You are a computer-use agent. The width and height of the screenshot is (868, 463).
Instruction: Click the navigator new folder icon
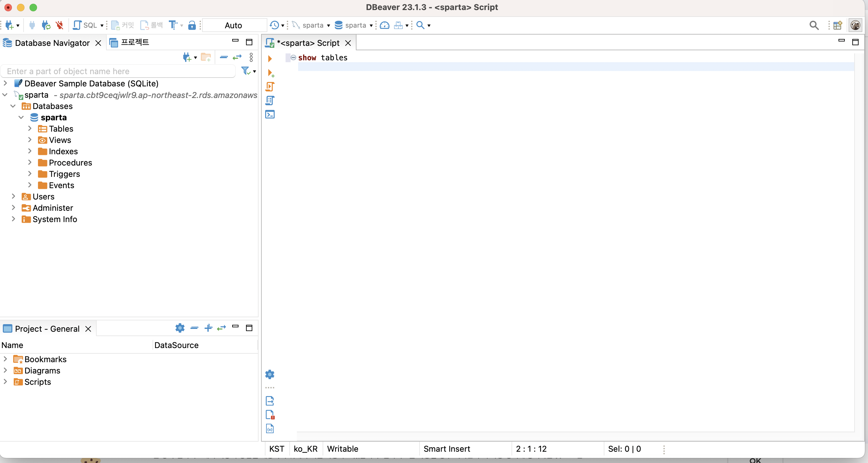[206, 57]
